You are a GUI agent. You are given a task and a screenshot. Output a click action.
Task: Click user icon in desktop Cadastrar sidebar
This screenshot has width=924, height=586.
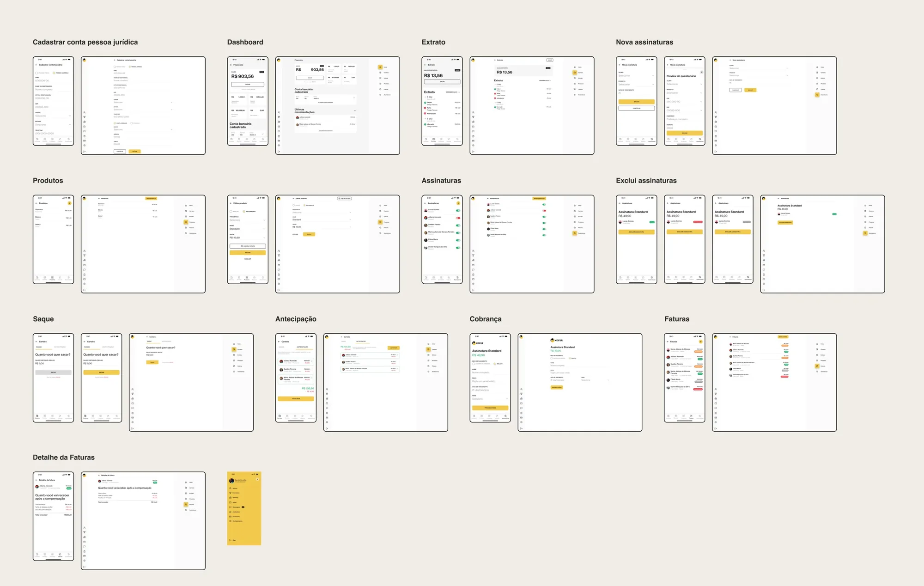point(85,112)
